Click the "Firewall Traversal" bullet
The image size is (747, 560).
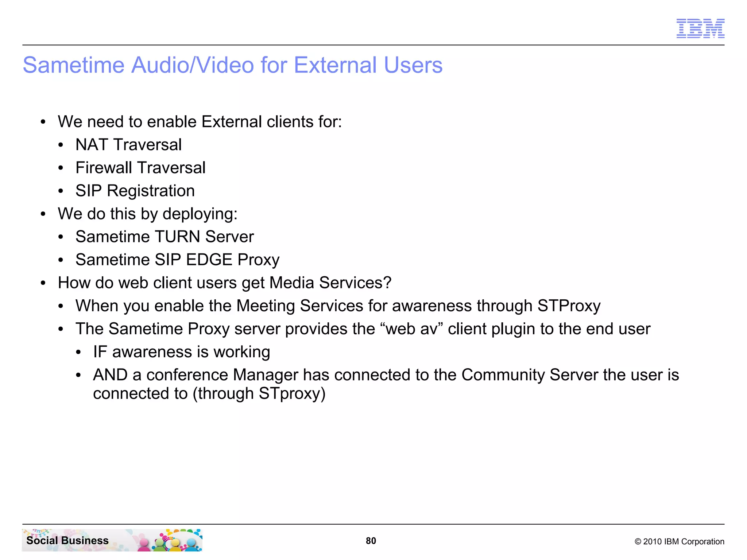140,168
